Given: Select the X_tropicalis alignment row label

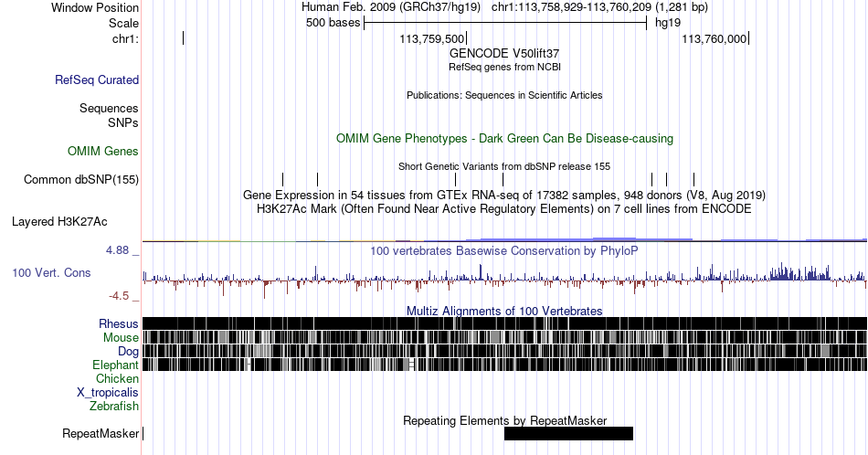Looking at the screenshot, I should tap(108, 393).
